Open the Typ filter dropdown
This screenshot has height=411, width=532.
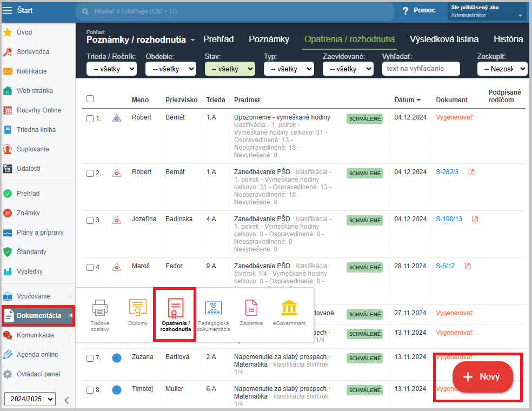coord(289,69)
